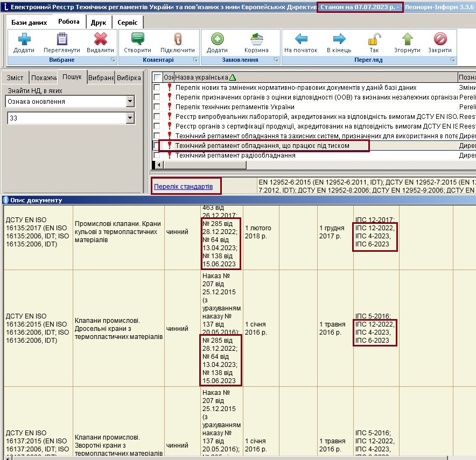Switch to Пошук panel tab
Screen dimensions: 476x460
(x=72, y=77)
